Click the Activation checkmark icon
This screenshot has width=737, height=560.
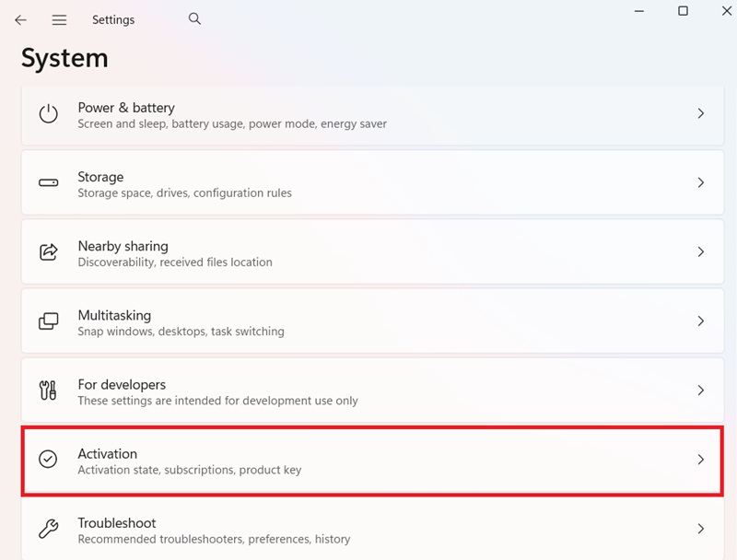click(48, 460)
